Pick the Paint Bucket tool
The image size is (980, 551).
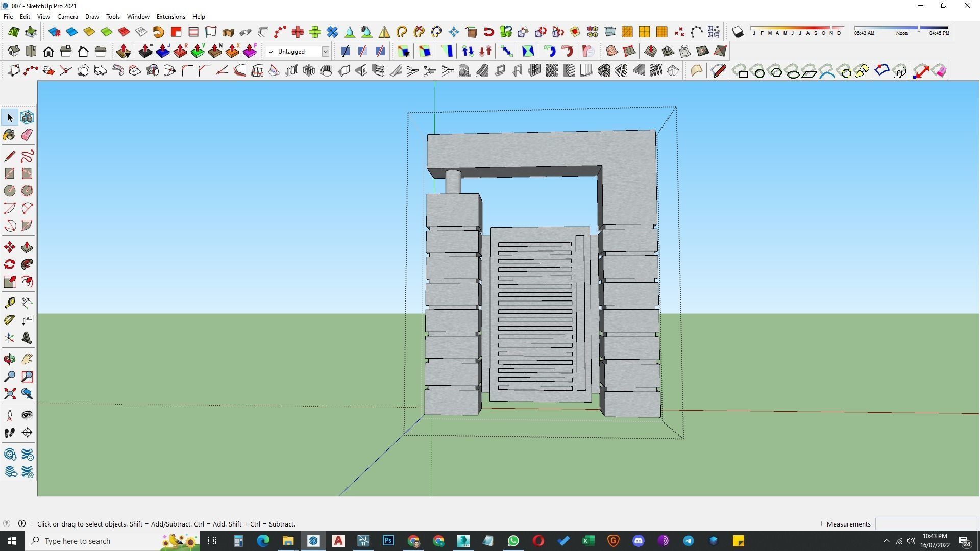[x=9, y=135]
